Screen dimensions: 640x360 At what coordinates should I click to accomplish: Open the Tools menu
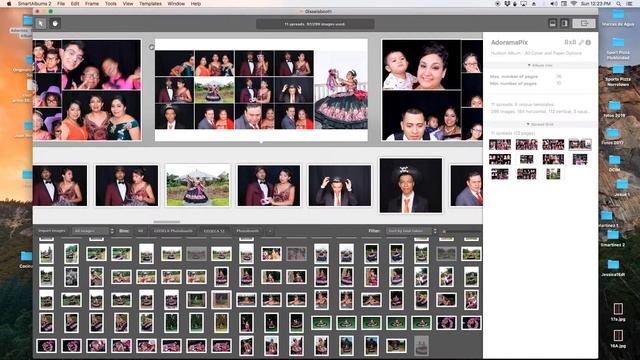tap(111, 4)
